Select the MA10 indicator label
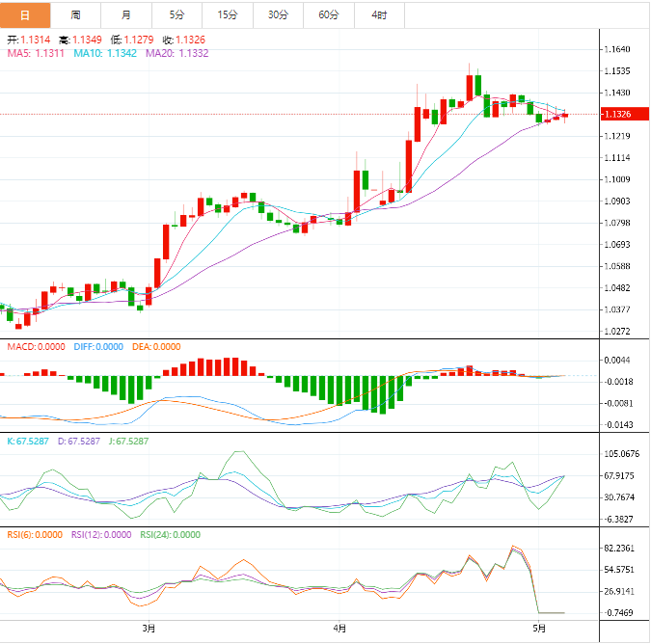Screen dimensions: 651x644 click(x=107, y=53)
